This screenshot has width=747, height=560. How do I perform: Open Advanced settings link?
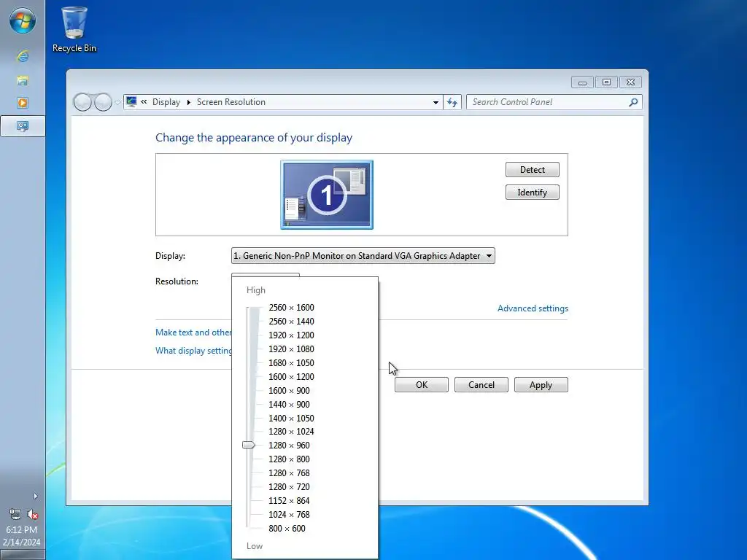(533, 308)
